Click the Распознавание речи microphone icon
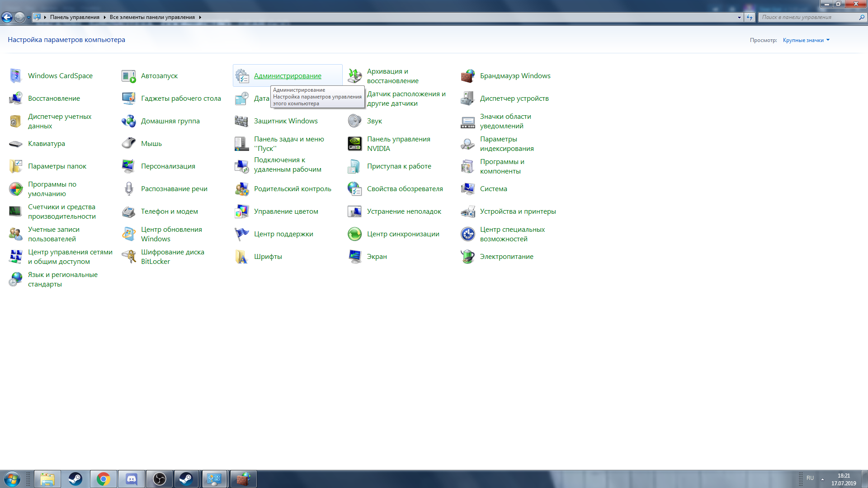868x488 pixels. [128, 189]
